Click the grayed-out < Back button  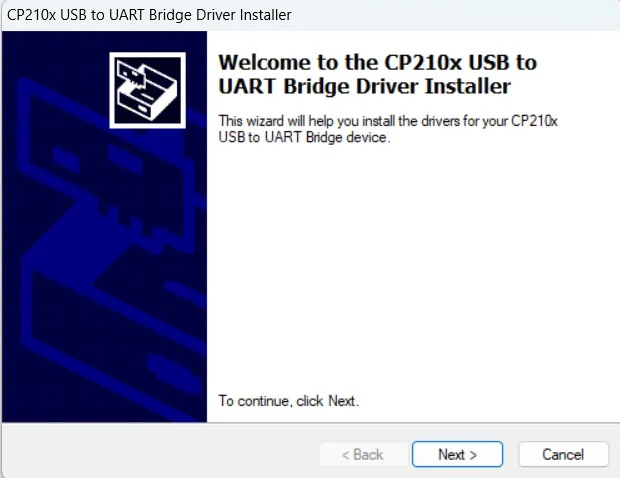coord(363,454)
